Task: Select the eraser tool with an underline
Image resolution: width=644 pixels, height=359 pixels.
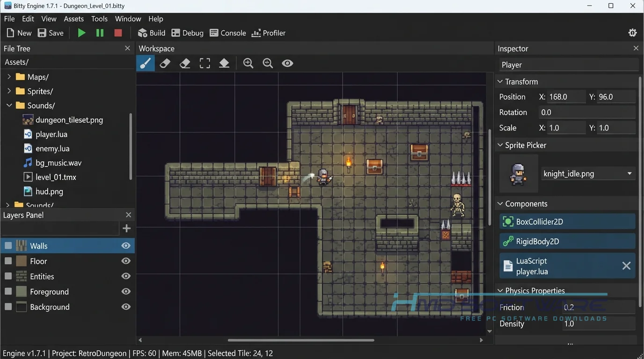Action: [x=185, y=63]
